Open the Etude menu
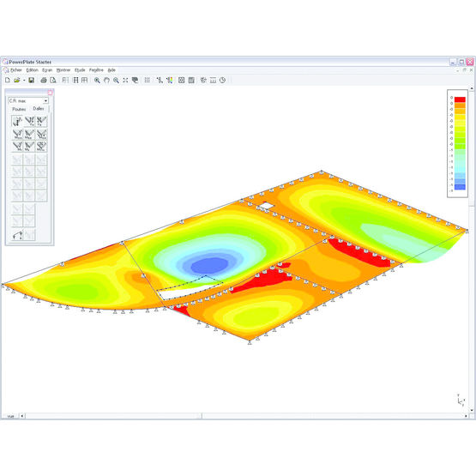Screen dimensions: 476x476 [x=80, y=70]
